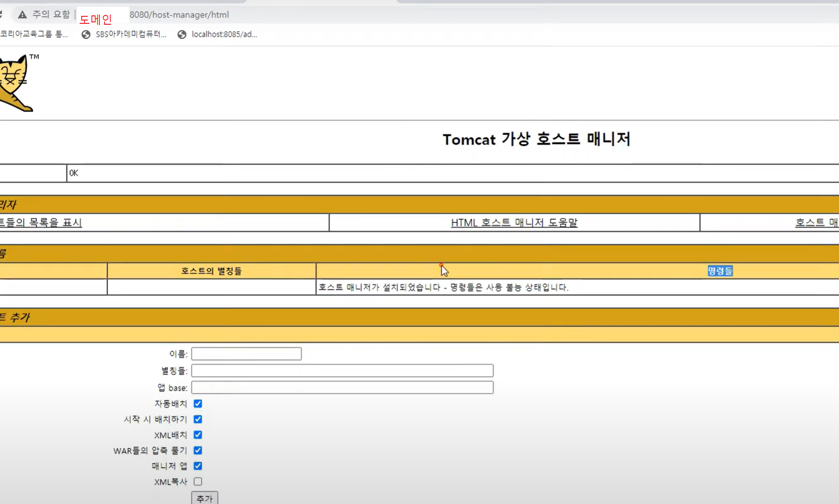Click the 목록을 표시 link

[x=41, y=223]
